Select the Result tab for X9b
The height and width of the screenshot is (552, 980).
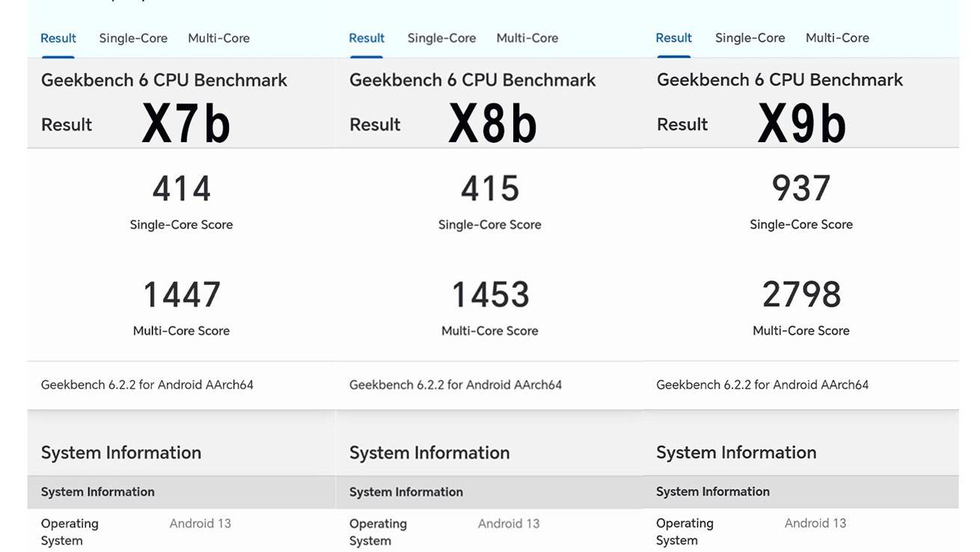click(673, 38)
